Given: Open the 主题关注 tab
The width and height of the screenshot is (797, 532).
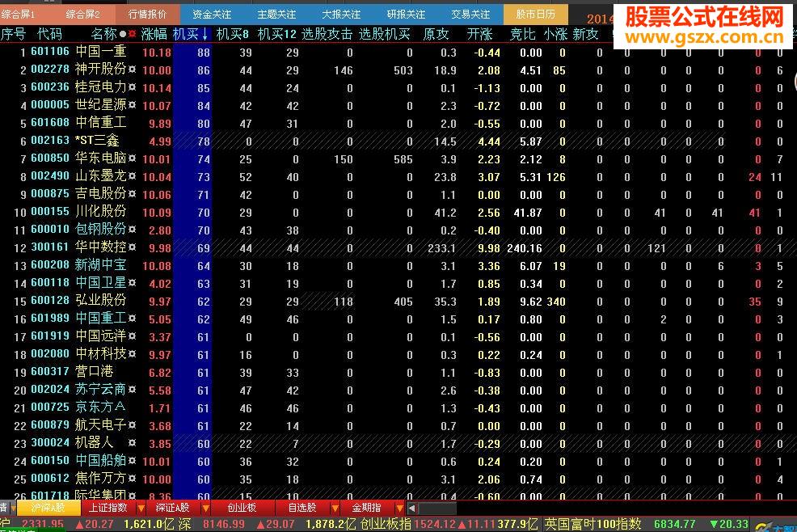Looking at the screenshot, I should 276,15.
